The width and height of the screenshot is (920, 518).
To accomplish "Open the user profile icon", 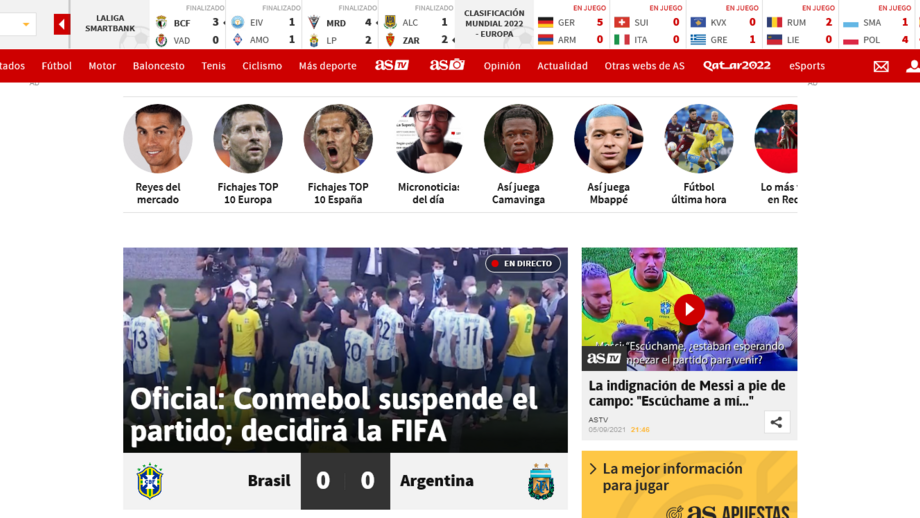I will pyautogui.click(x=913, y=66).
